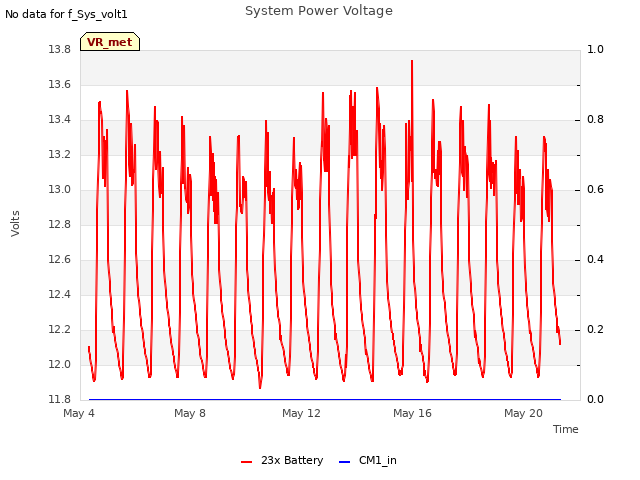The height and width of the screenshot is (480, 640).
Task: Click the 12.0 left axis value
Action: point(60,364)
